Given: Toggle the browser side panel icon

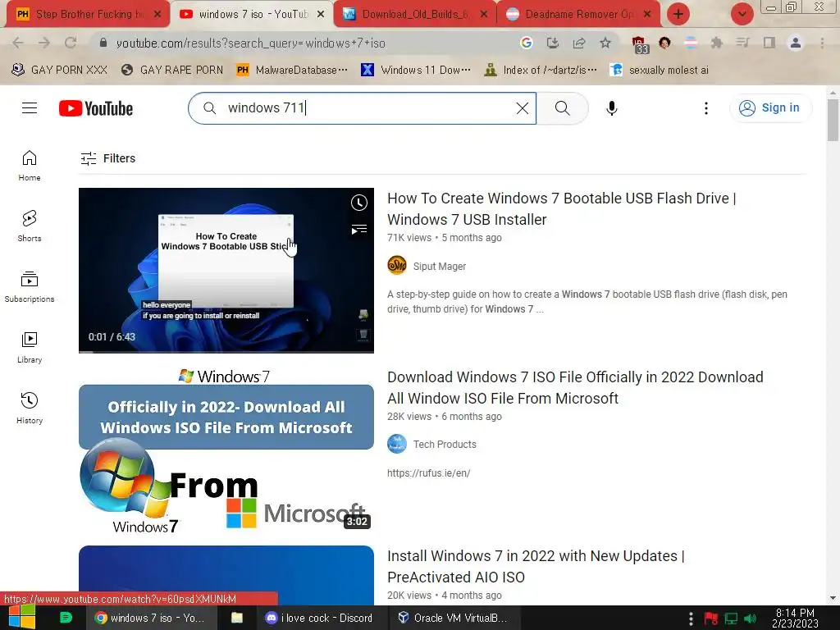Looking at the screenshot, I should (769, 43).
